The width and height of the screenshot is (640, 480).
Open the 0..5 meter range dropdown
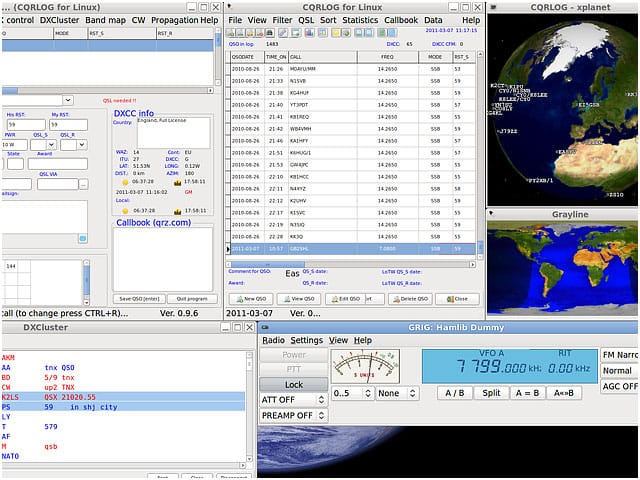point(353,393)
